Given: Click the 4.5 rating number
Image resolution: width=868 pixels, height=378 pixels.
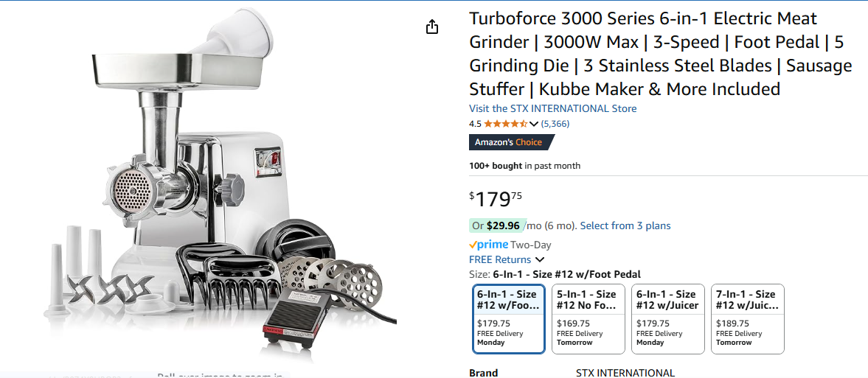Looking at the screenshot, I should click(x=475, y=124).
